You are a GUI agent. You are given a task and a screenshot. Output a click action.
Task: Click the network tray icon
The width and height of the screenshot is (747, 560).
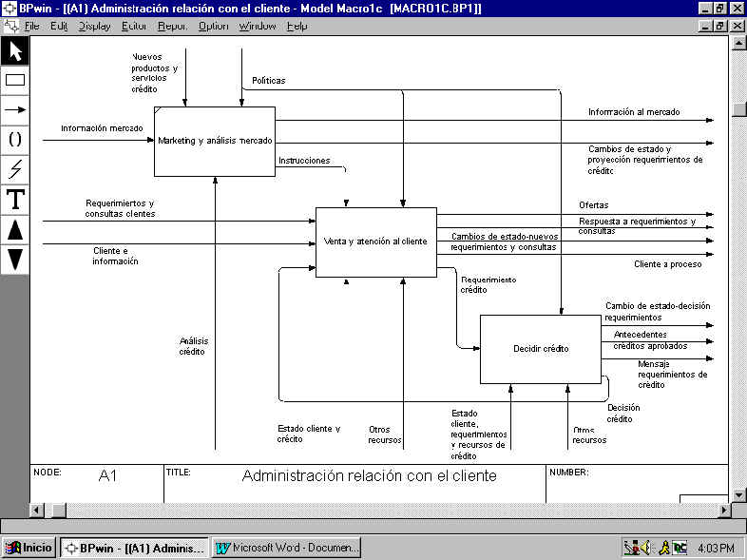pyautogui.click(x=632, y=548)
